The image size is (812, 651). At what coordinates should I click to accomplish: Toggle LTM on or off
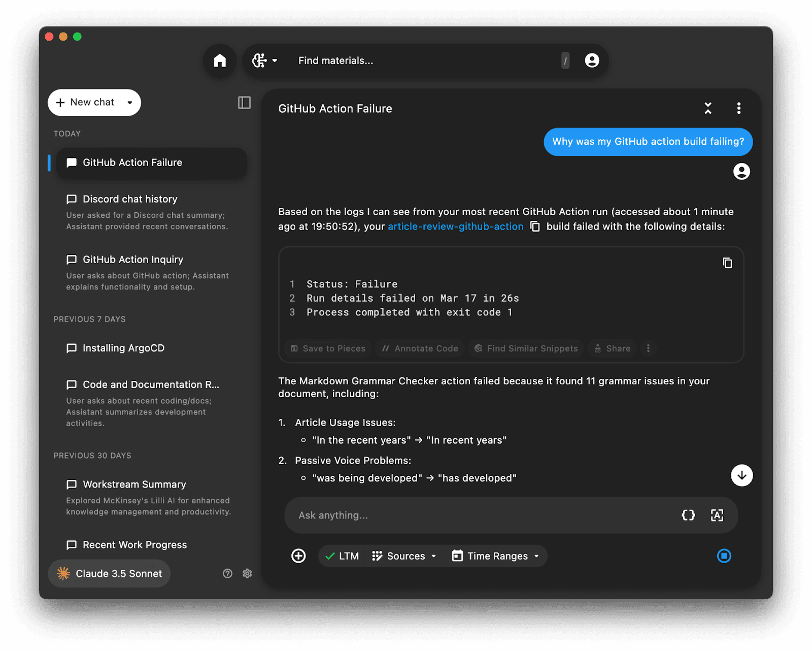click(342, 556)
